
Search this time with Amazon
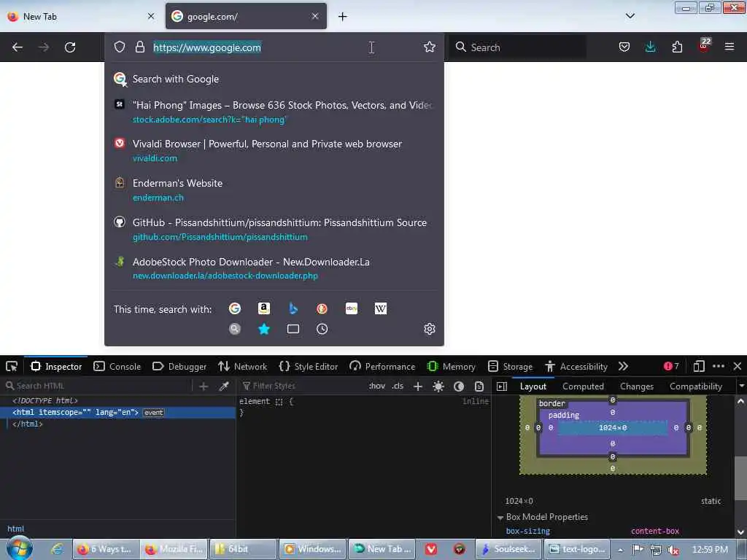[x=264, y=308]
